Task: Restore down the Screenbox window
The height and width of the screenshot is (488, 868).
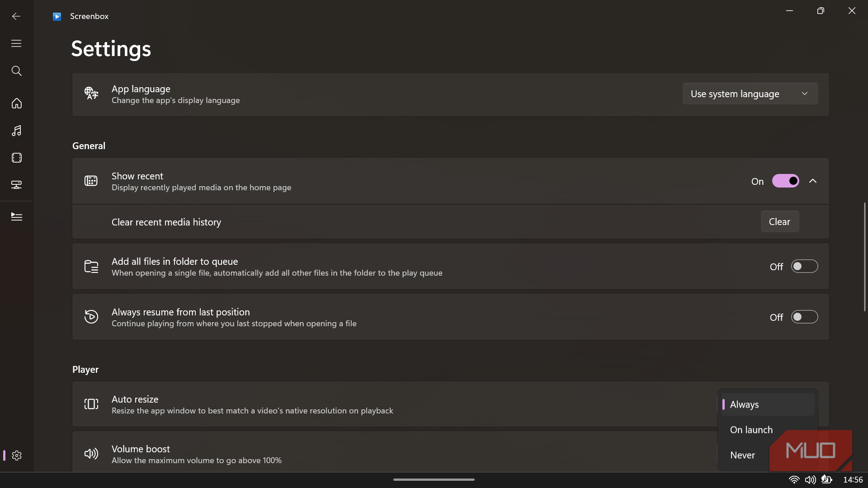Action: (x=821, y=11)
